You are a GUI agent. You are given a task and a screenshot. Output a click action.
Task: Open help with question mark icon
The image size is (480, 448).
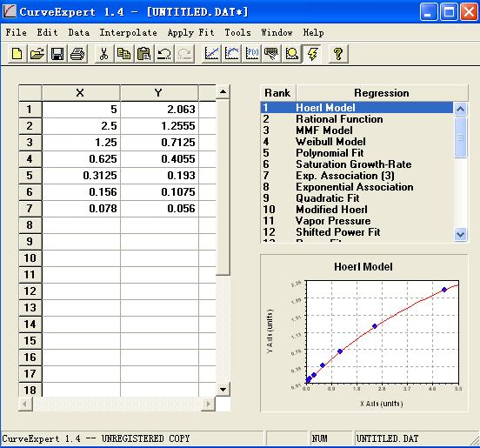(338, 54)
